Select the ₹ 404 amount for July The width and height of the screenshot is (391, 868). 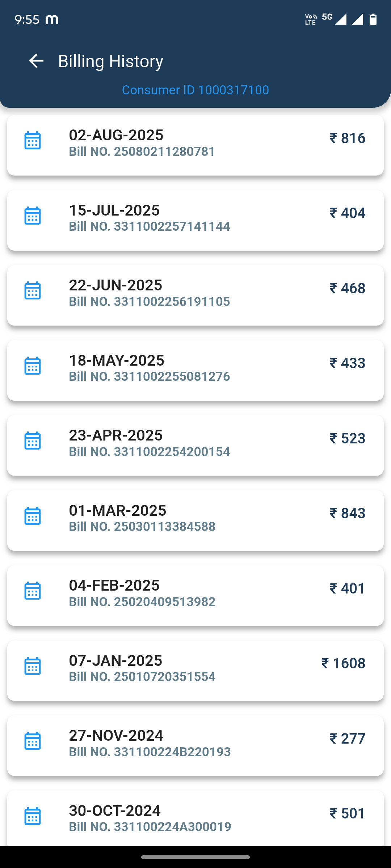pos(347,213)
